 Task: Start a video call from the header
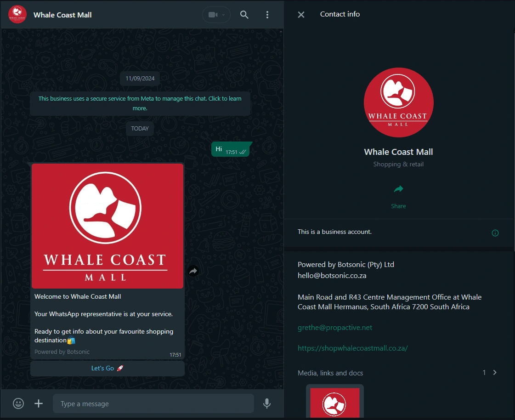213,15
